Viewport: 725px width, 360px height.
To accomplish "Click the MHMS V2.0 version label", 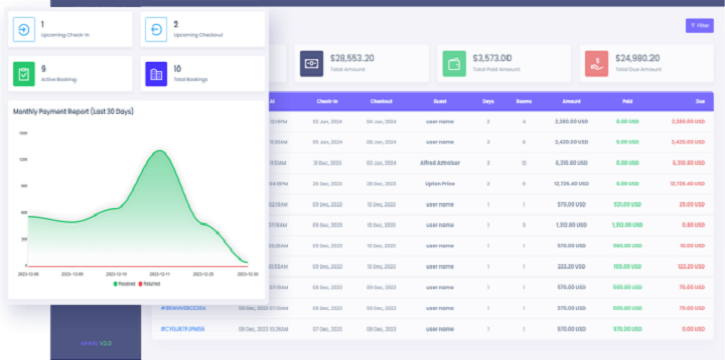I will [96, 343].
